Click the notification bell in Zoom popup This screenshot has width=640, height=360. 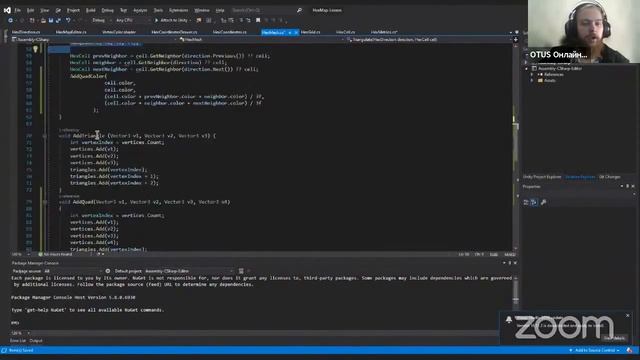pyautogui.click(x=509, y=320)
